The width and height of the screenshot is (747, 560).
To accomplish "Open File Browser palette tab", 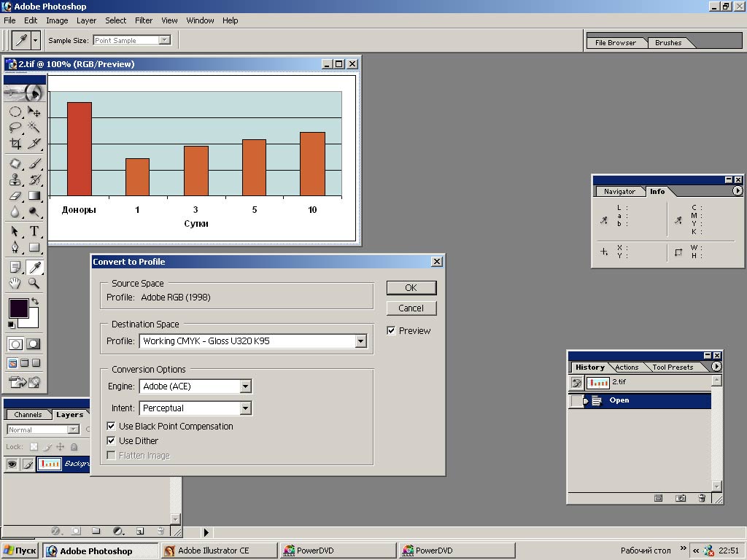I will 616,43.
